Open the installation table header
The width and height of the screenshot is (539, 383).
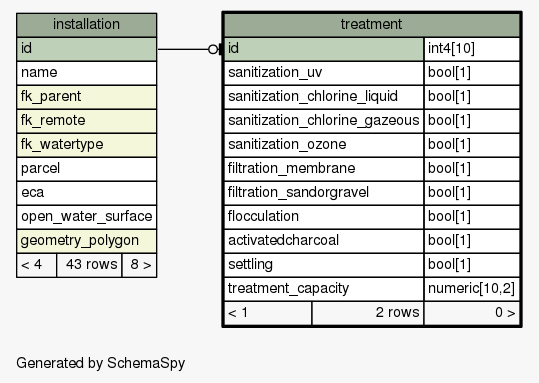[x=87, y=25]
